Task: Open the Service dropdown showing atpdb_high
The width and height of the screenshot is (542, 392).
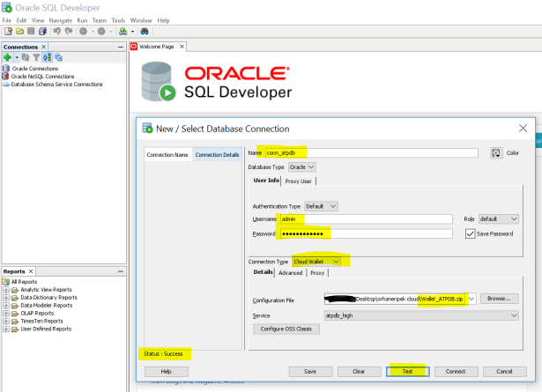Action: coord(421,314)
